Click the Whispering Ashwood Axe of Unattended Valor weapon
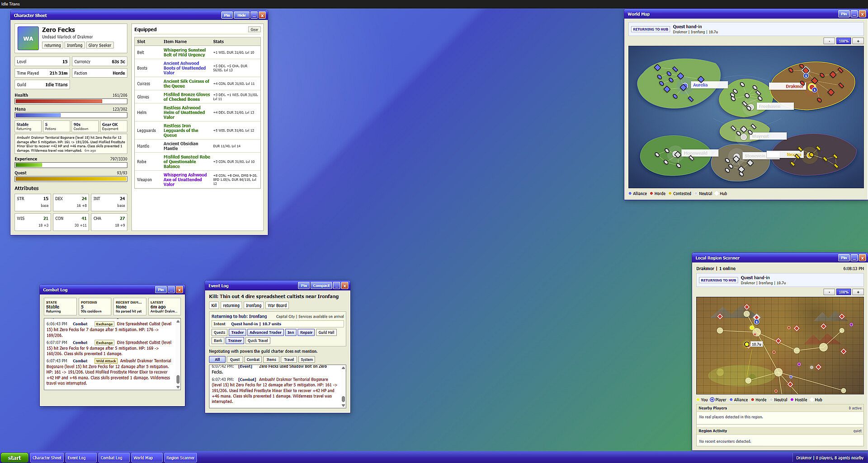868x463 pixels. (x=185, y=180)
